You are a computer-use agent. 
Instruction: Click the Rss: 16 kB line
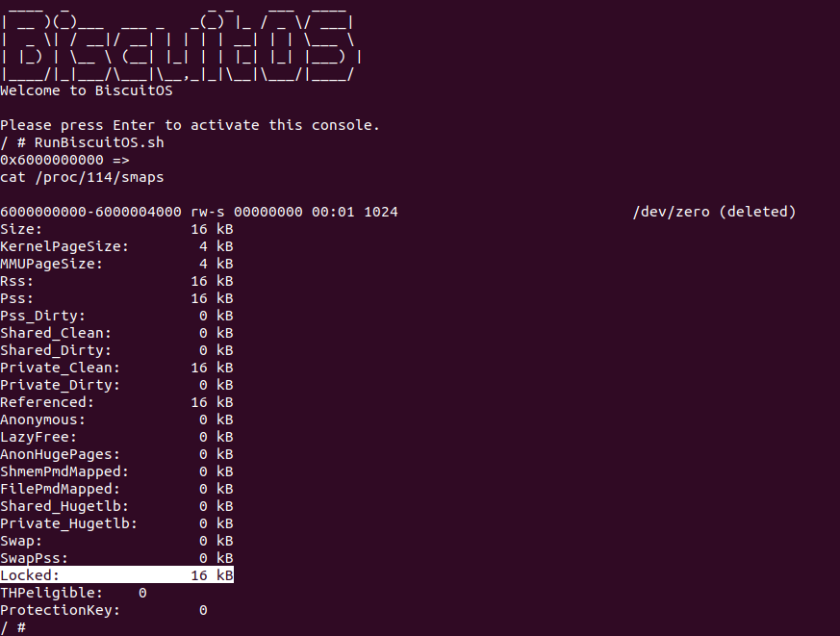click(116, 281)
